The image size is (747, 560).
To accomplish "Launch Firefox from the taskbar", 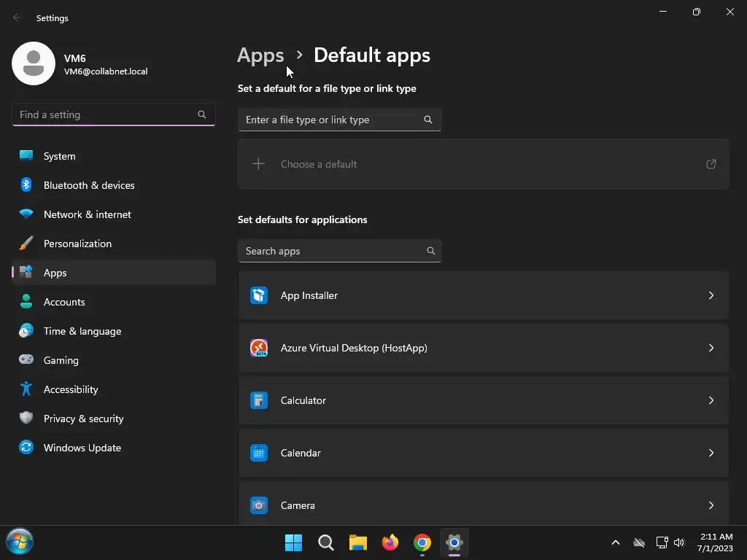I will [x=390, y=542].
